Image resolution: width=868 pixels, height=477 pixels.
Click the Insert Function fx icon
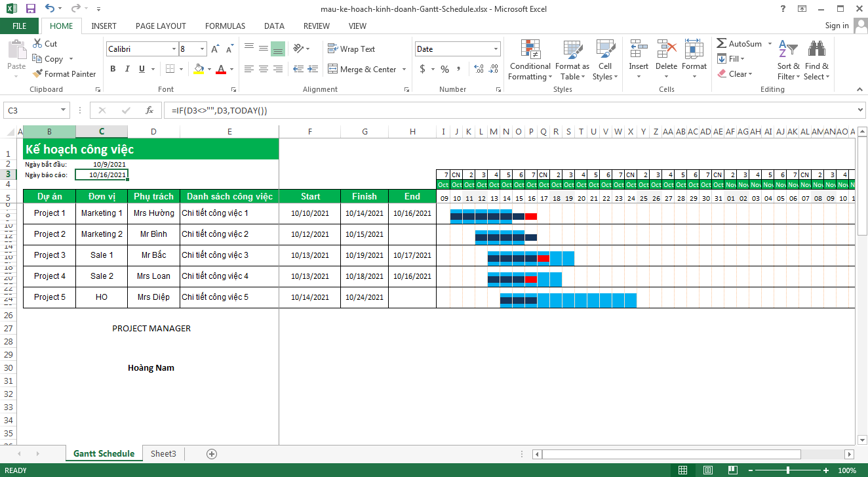click(x=149, y=110)
